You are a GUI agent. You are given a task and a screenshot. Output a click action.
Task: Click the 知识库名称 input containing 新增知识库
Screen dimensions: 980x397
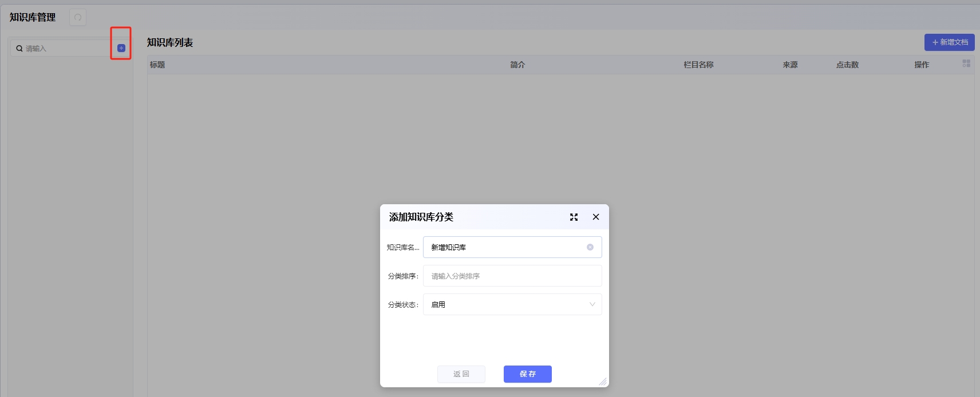coord(504,247)
